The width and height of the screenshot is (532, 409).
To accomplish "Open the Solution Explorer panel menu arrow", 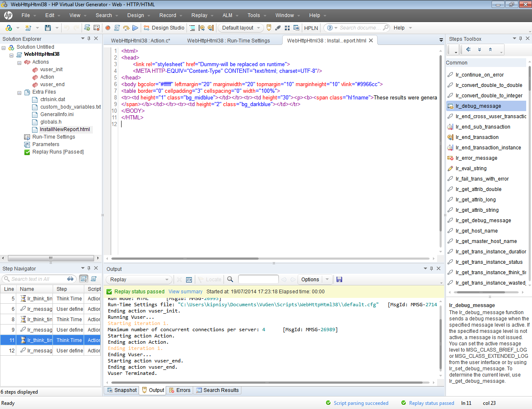I will click(x=83, y=38).
